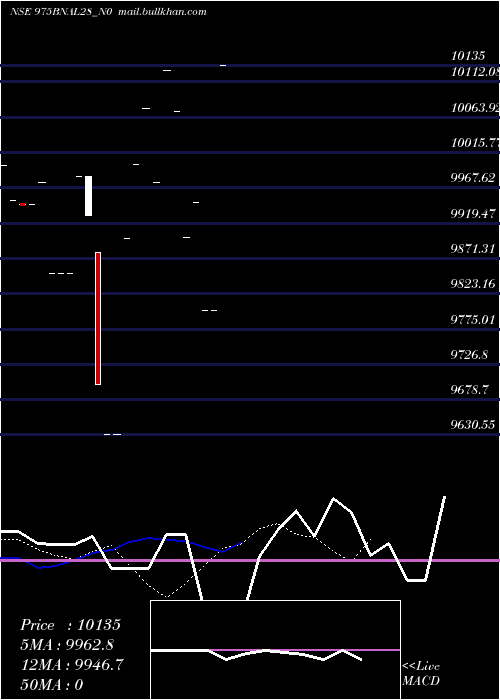This screenshot has width=500, height=700.
Task: Click the 5MA : 9962.8 readout
Action: pos(67,645)
